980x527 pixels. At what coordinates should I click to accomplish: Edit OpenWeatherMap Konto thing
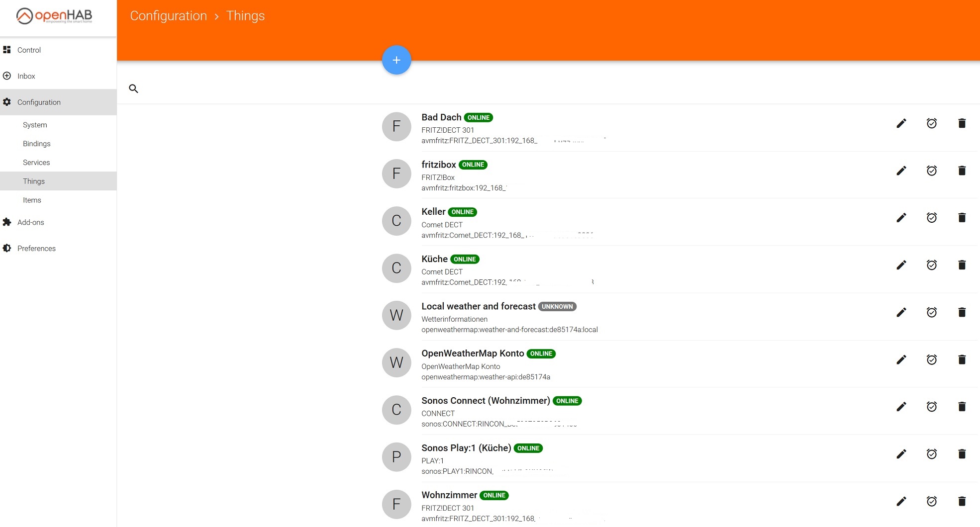(901, 359)
